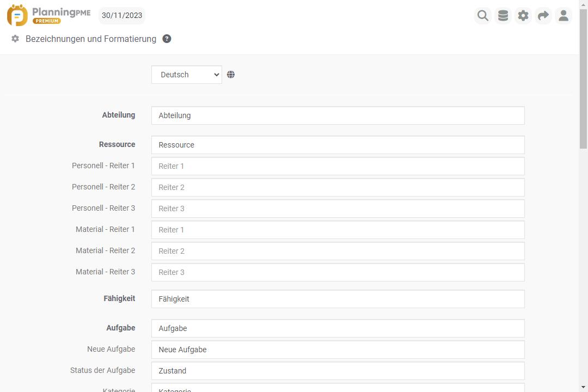Screen dimensions: 588x392
Task: Click the share arrow icon
Action: pos(543,16)
